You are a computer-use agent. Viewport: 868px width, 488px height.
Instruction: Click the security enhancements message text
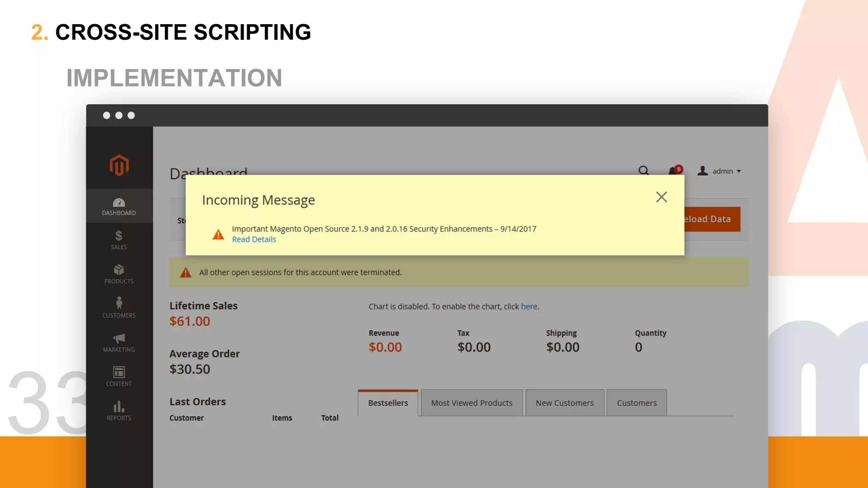pyautogui.click(x=384, y=229)
